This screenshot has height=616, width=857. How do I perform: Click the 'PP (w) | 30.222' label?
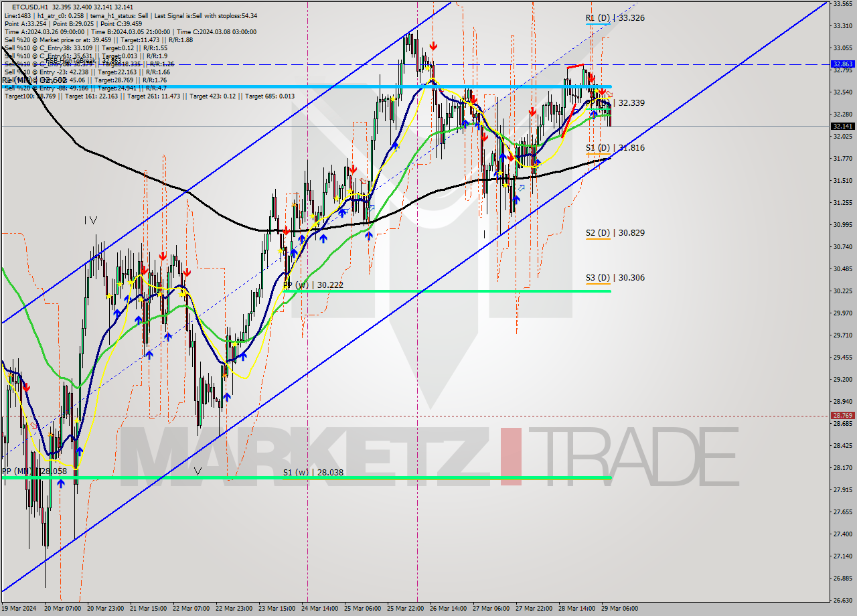coord(313,285)
